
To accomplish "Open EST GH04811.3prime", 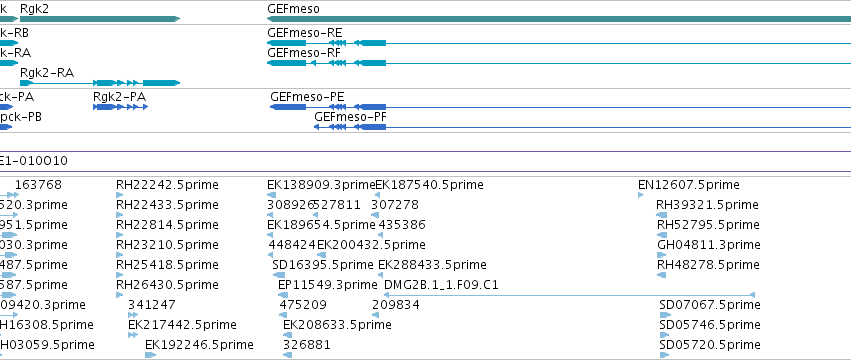I will click(x=709, y=245).
